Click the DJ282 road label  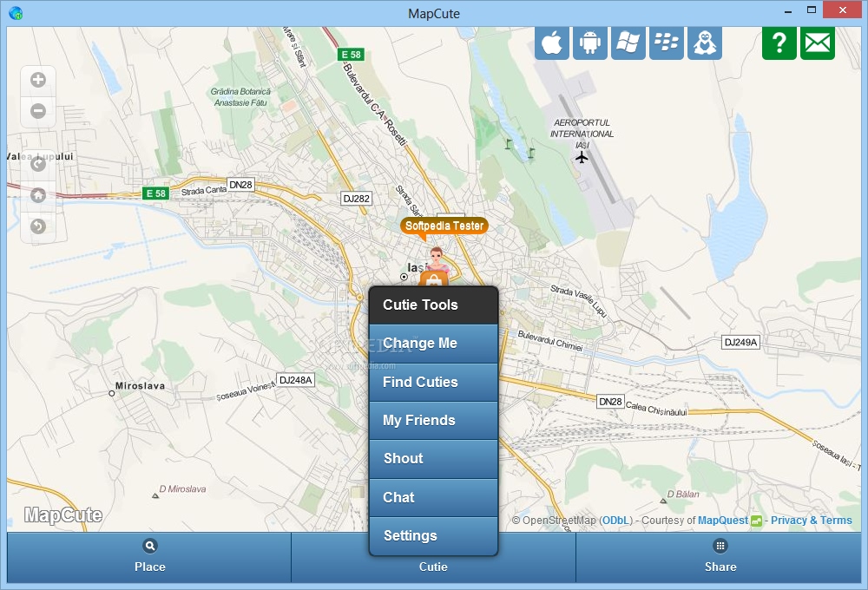pos(356,199)
